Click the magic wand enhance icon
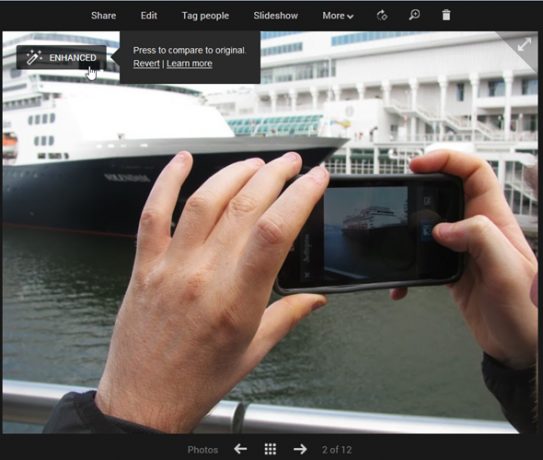This screenshot has width=543, height=460. tap(34, 57)
